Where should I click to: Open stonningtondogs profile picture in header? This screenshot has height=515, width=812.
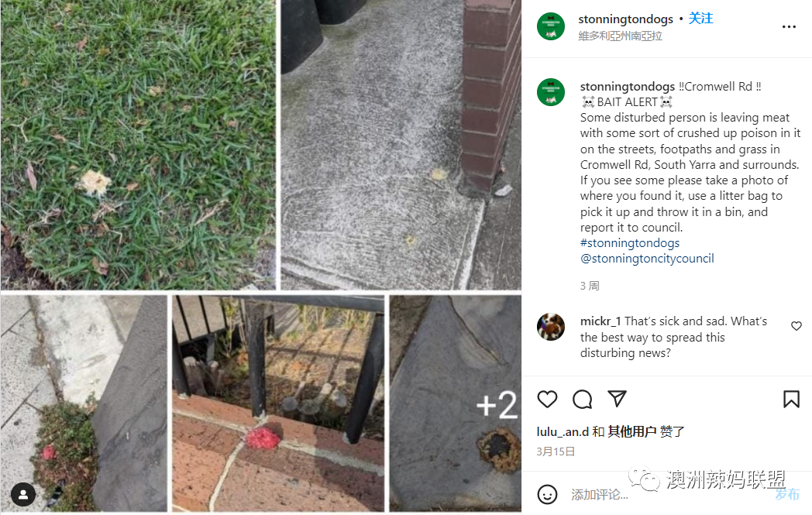tap(550, 26)
